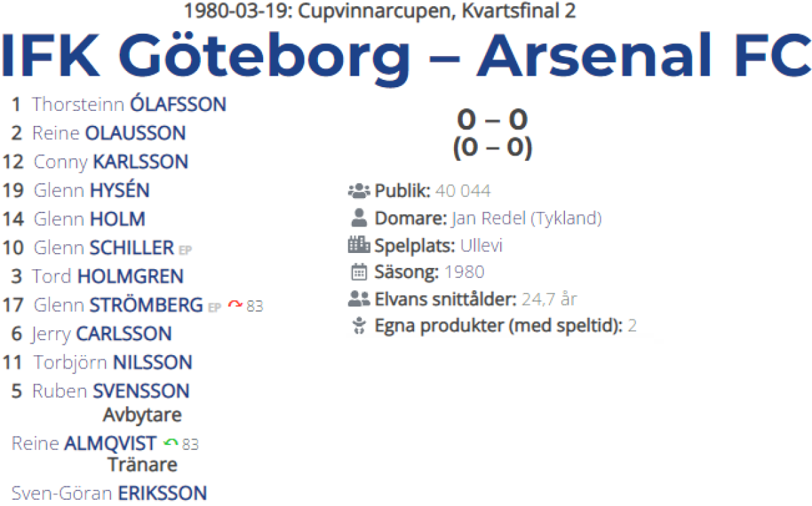Click the 1980 season value
The height and width of the screenshot is (506, 812).
(x=464, y=273)
